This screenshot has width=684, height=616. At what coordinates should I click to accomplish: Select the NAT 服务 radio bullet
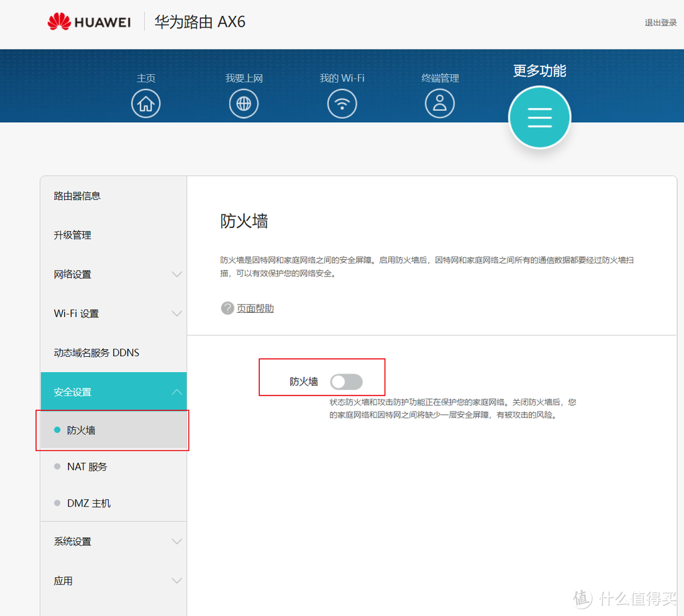tap(57, 466)
